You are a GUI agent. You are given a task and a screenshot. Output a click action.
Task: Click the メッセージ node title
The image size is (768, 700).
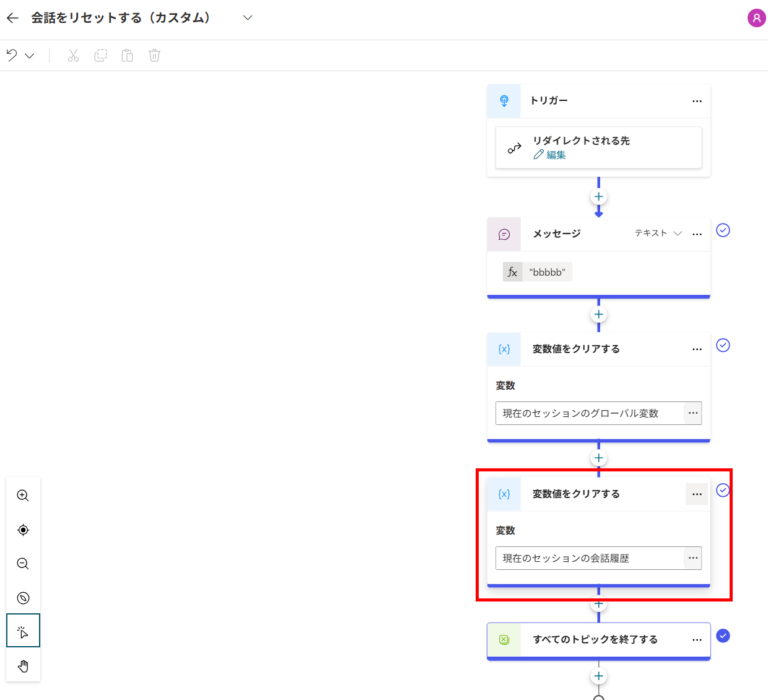[557, 234]
